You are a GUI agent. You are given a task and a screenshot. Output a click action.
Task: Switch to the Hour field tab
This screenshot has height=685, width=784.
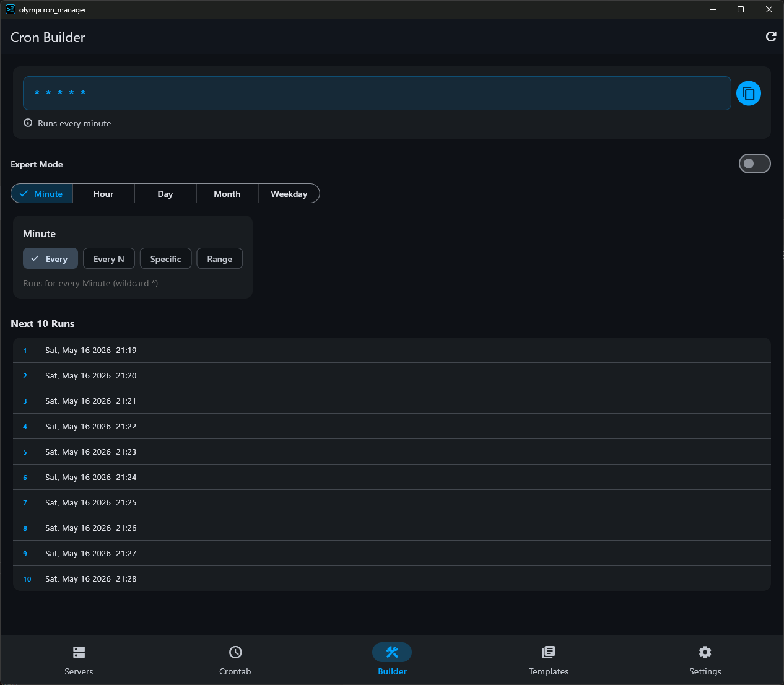coord(103,193)
